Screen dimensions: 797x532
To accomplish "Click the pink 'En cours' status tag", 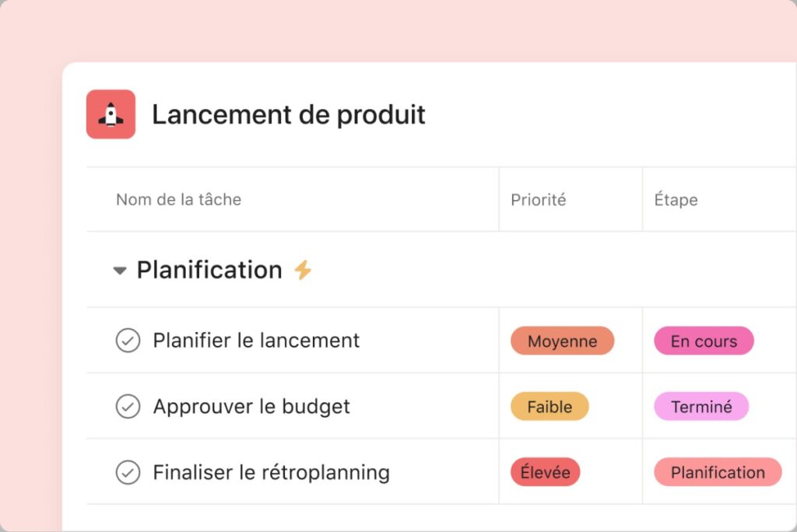I will coord(703,341).
